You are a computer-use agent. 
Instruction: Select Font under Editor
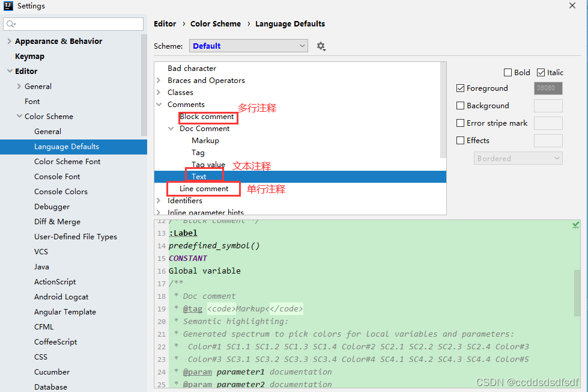coord(32,102)
